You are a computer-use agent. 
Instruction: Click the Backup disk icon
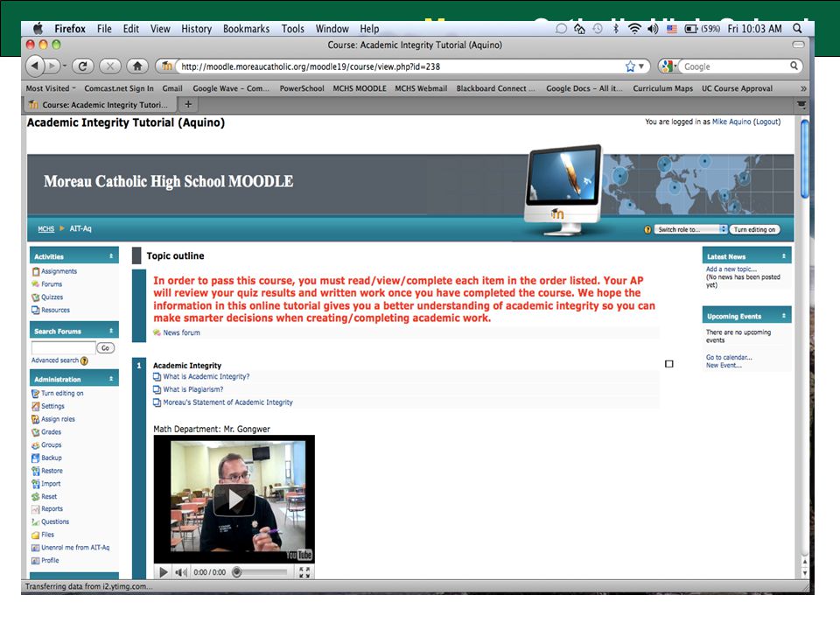point(35,458)
